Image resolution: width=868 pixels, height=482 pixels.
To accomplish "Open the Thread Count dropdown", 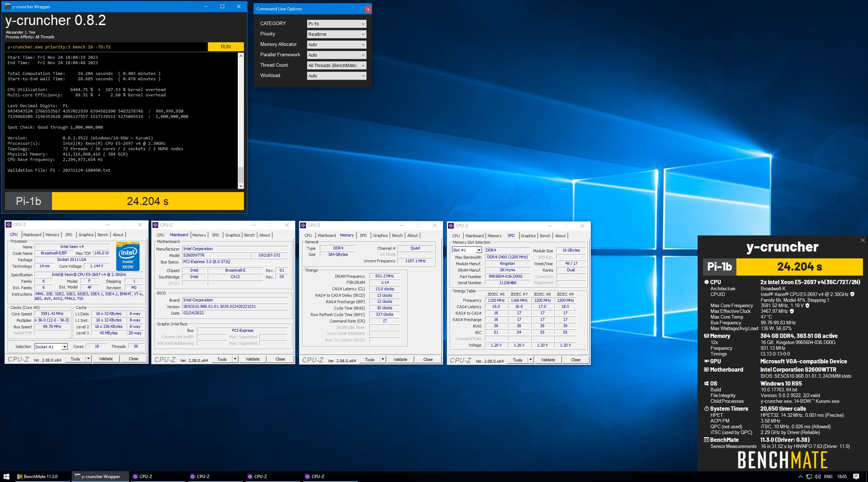I will [336, 65].
